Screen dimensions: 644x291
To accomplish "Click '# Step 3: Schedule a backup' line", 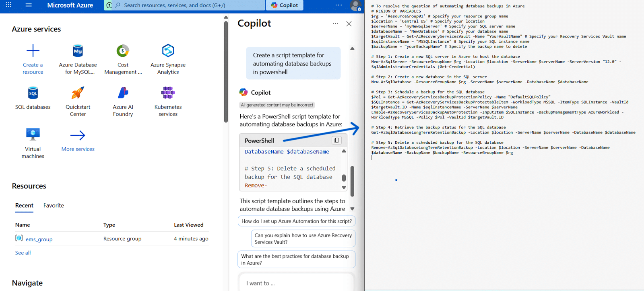I will 428,92.
